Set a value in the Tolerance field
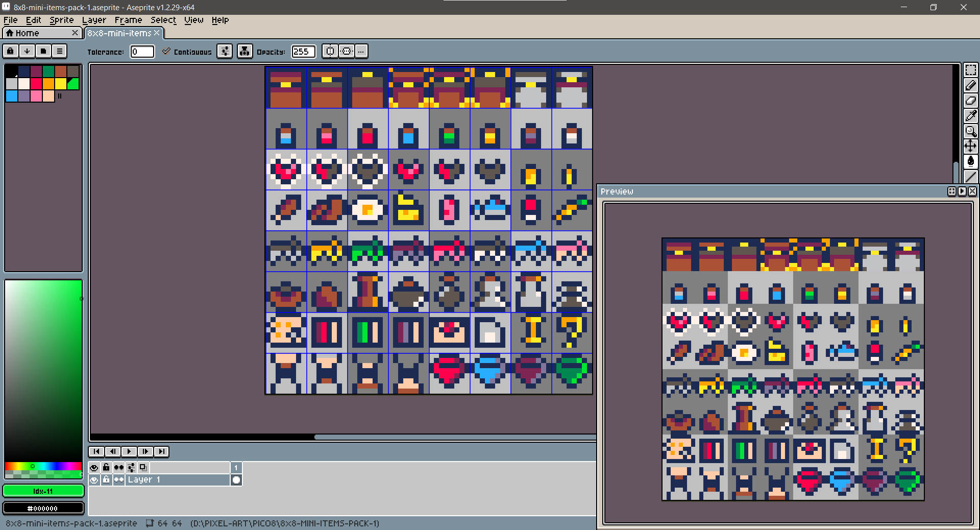The width and height of the screenshot is (980, 530). pyautogui.click(x=142, y=52)
